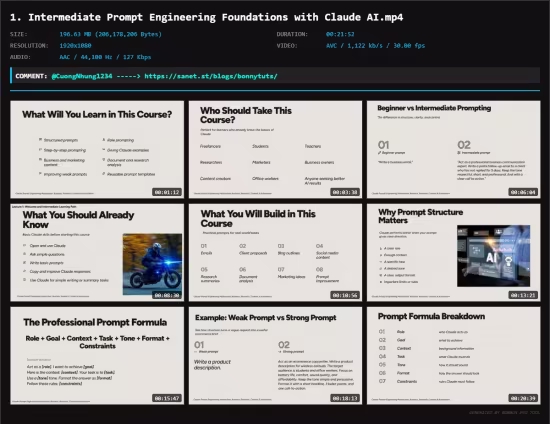Click the SIZE: label

point(19,34)
